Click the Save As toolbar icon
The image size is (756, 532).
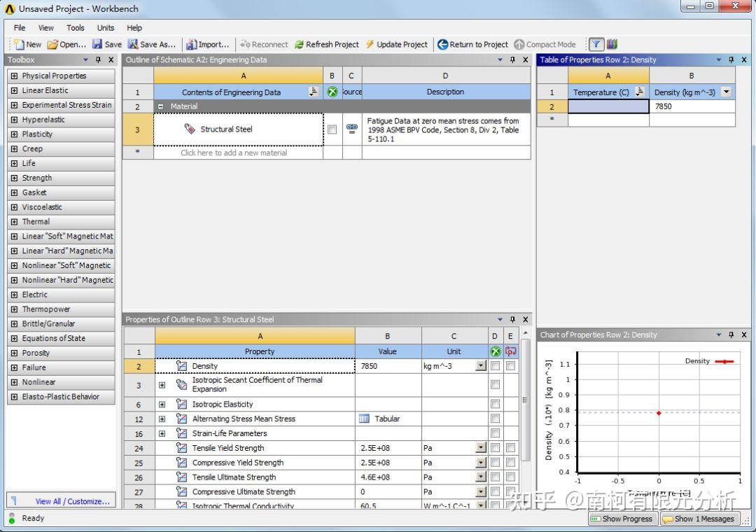pos(133,43)
